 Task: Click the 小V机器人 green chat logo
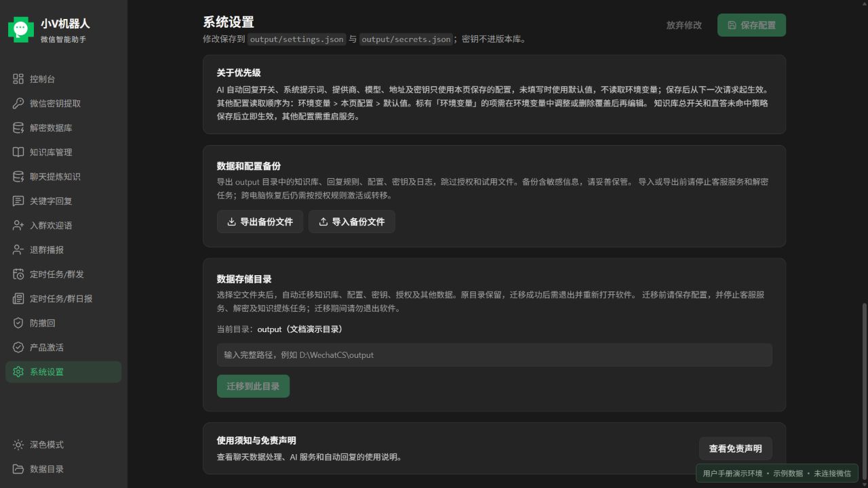click(21, 29)
